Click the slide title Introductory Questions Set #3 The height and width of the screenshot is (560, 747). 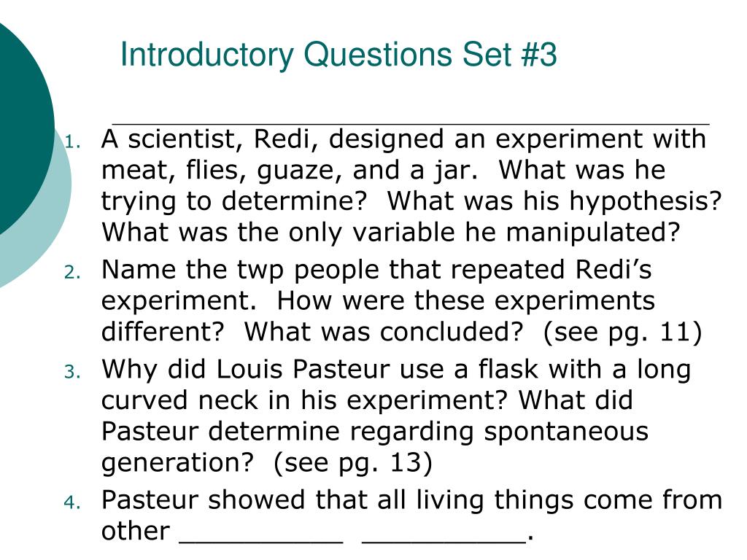338,55
